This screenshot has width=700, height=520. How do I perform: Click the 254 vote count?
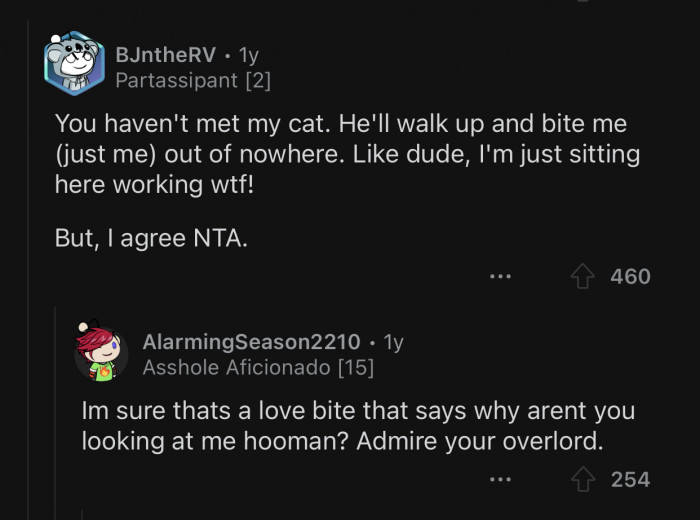click(x=630, y=480)
